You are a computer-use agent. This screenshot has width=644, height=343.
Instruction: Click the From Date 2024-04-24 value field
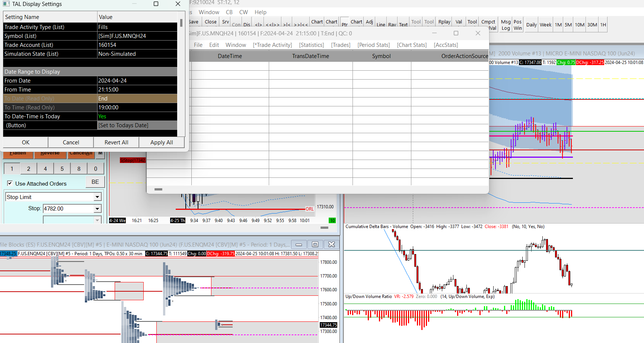137,81
